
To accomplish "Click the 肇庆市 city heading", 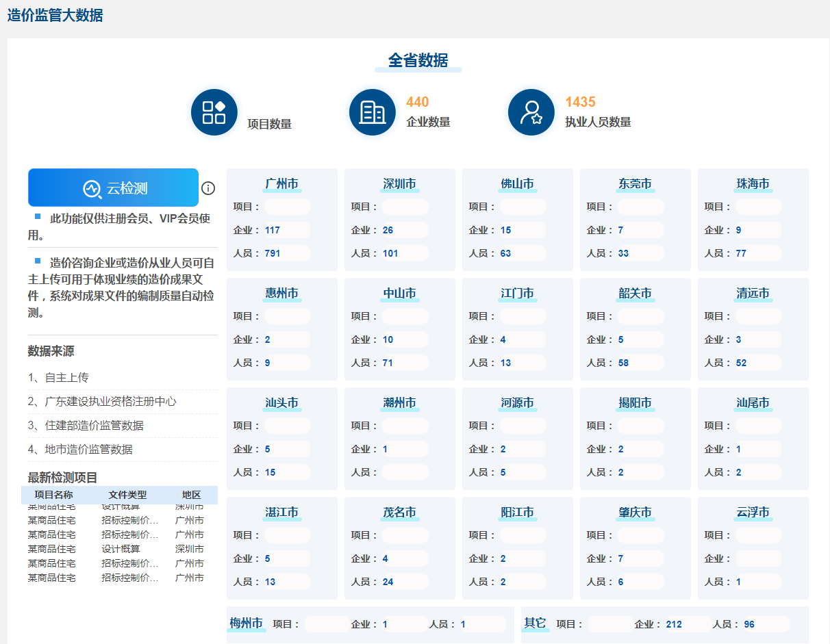I will (x=635, y=513).
